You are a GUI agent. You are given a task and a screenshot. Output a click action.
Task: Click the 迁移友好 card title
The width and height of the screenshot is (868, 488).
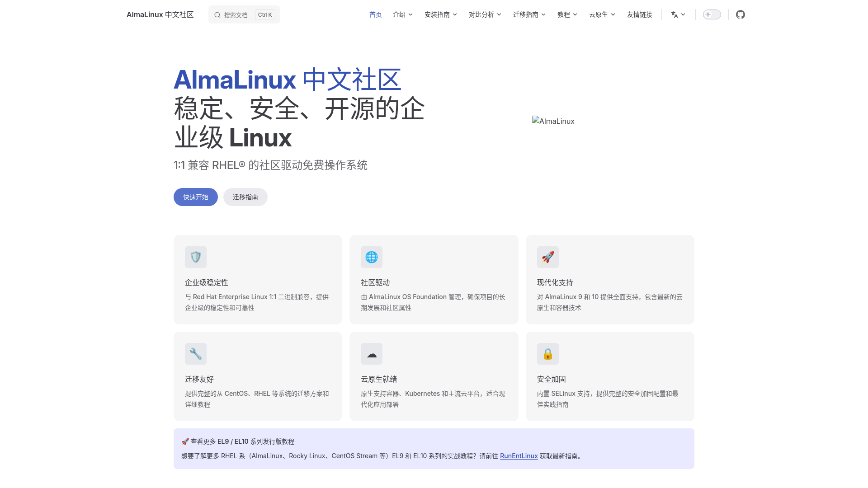pyautogui.click(x=199, y=379)
